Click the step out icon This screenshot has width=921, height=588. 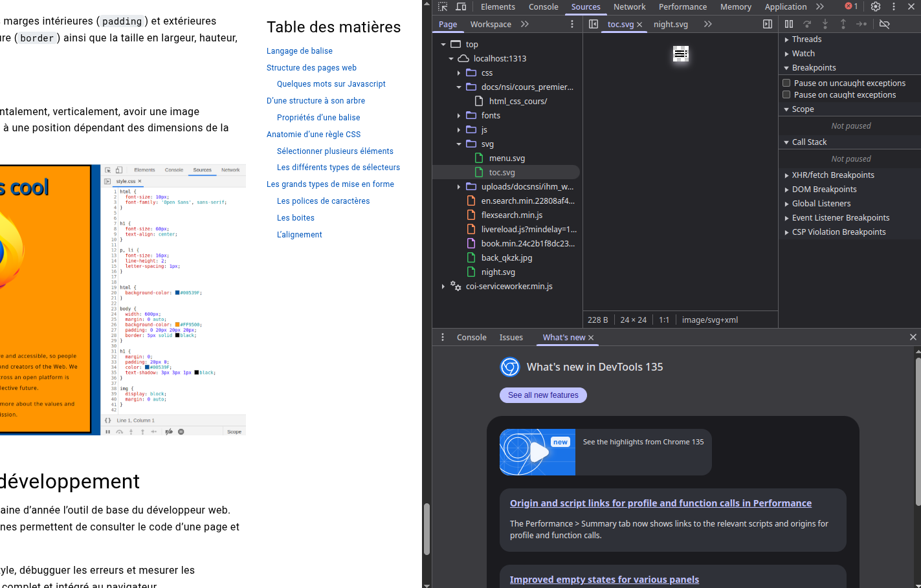tap(843, 24)
